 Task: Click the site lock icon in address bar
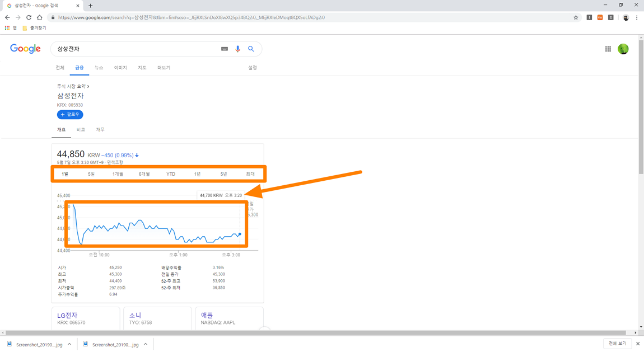53,18
